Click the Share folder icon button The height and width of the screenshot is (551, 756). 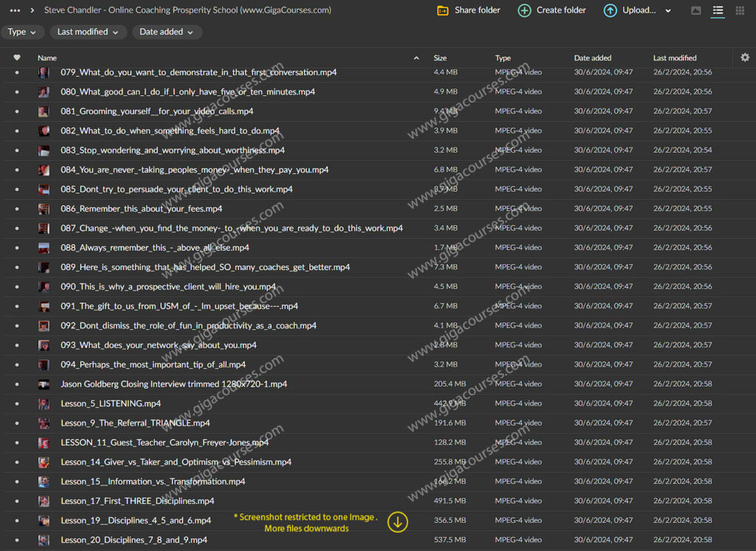click(x=443, y=10)
